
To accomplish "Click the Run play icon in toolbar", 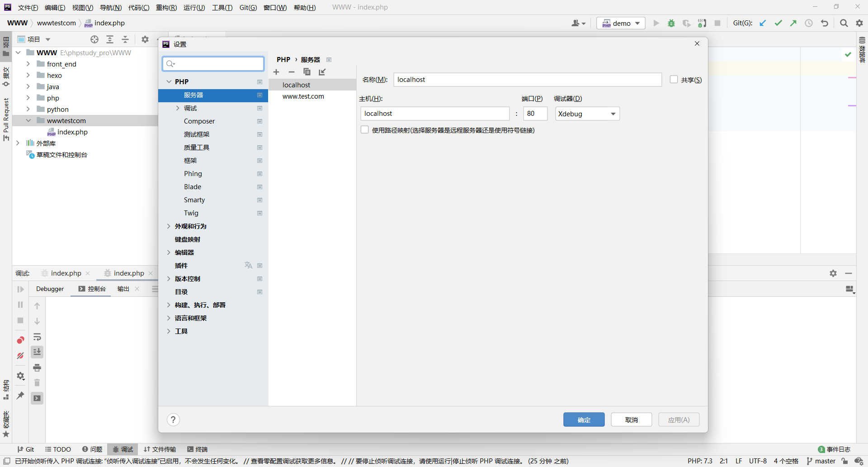I will point(656,23).
